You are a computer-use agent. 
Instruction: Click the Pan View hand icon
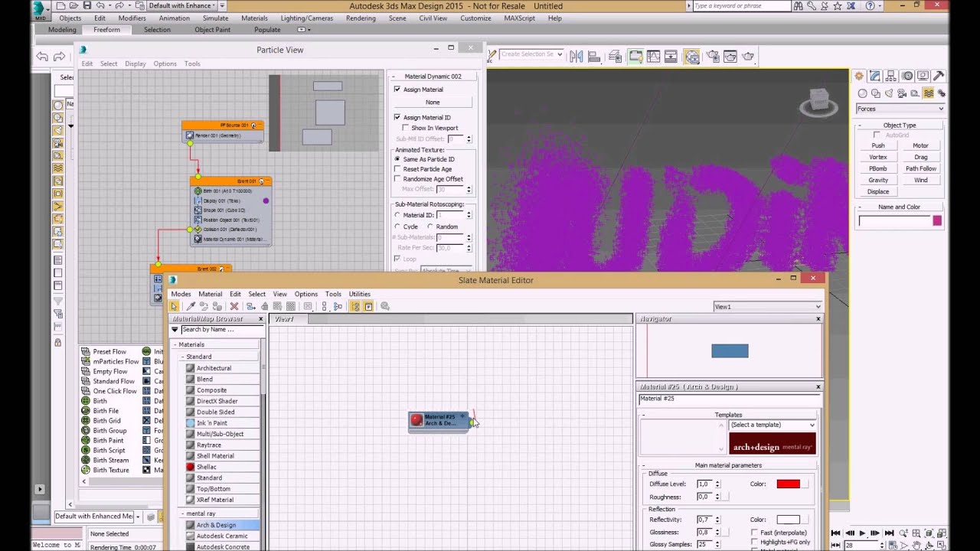916,545
